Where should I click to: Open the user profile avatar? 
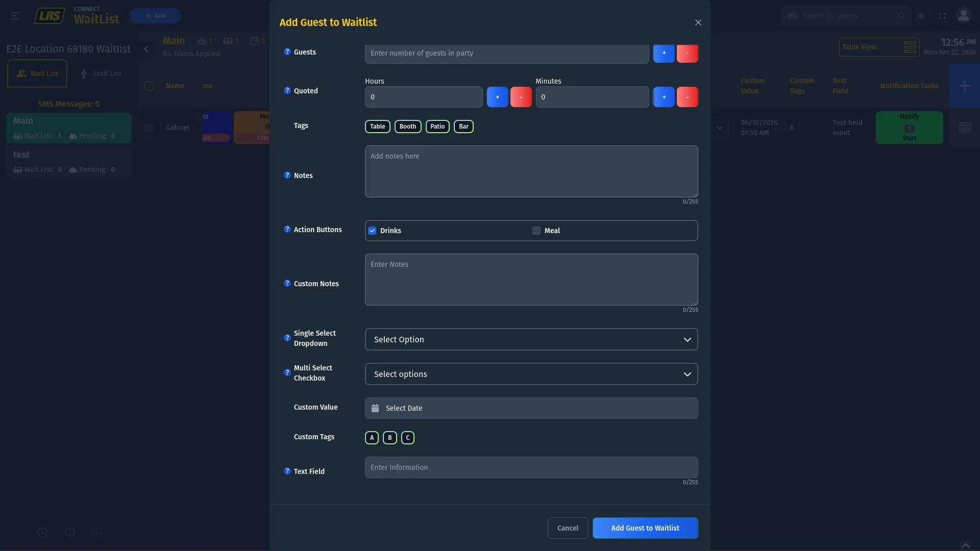(963, 16)
